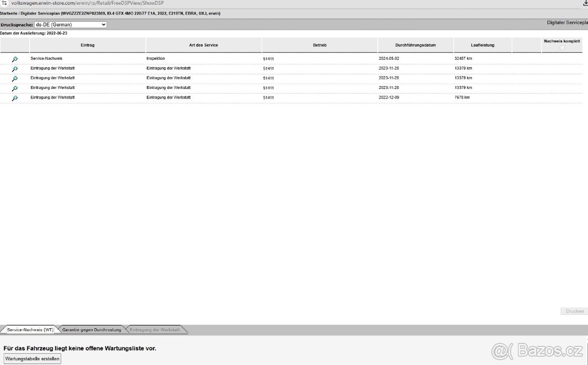Click magnifier for the 2022-12-09 entry
Screen dimensions: 588x365
click(x=15, y=98)
